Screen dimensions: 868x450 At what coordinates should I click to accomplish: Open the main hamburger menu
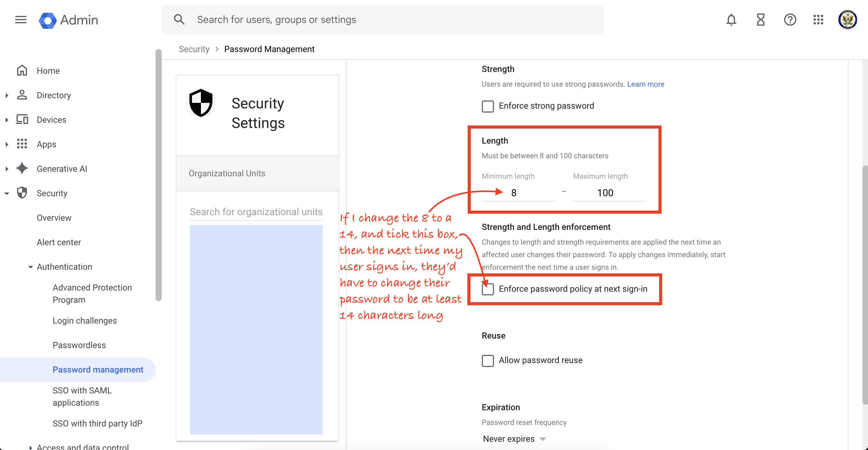tap(21, 20)
